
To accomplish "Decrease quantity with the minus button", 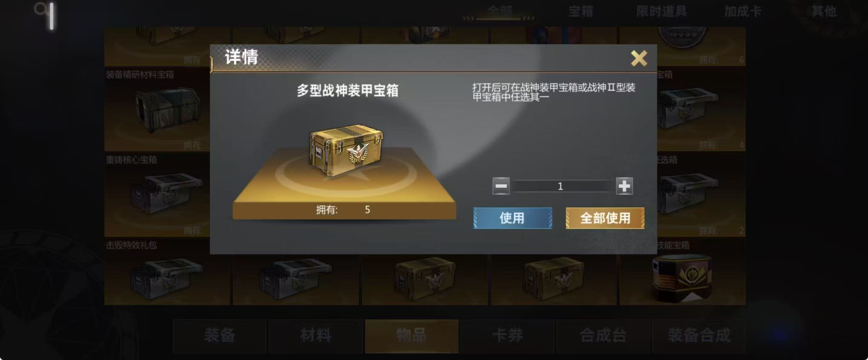I will click(501, 186).
